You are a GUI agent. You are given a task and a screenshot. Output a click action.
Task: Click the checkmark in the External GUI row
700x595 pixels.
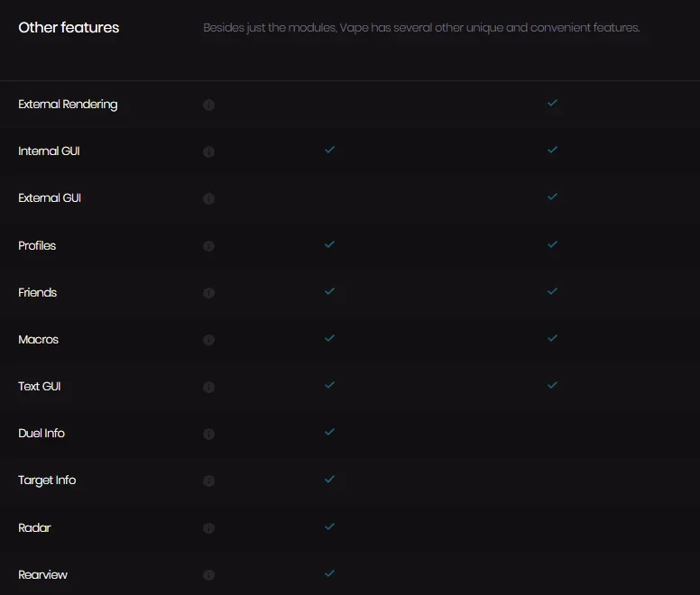pyautogui.click(x=552, y=197)
